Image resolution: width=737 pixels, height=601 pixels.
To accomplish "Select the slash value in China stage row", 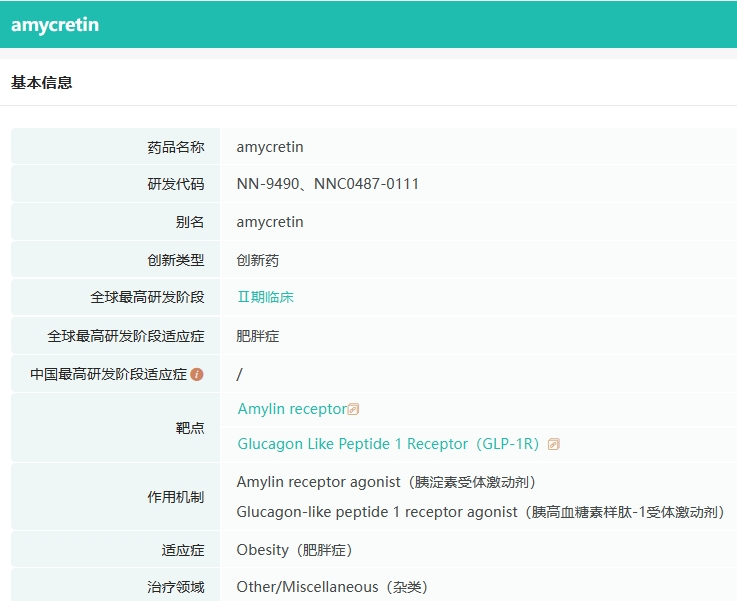I will click(240, 374).
